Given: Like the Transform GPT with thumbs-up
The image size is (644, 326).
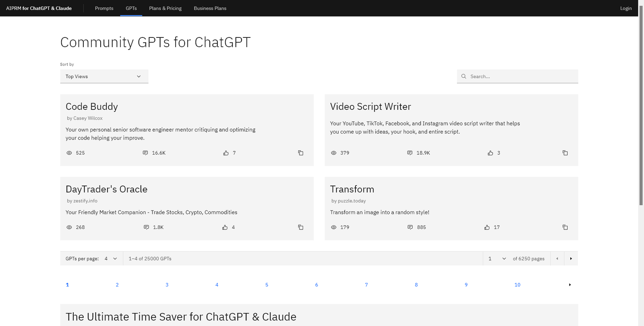Looking at the screenshot, I should pos(487,227).
